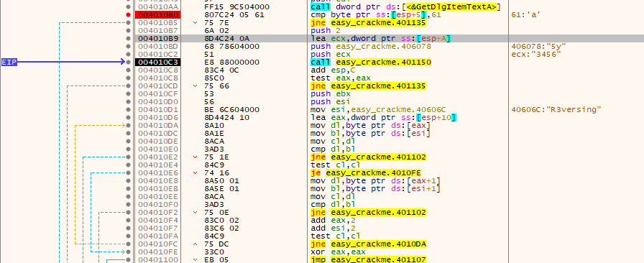Click the lea eax,[esp+10] instruction
The image size is (644, 263).
click(x=384, y=118)
